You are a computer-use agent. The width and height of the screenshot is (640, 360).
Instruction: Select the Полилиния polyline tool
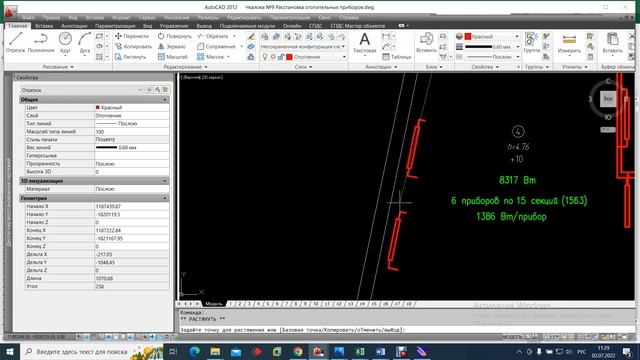click(x=41, y=42)
